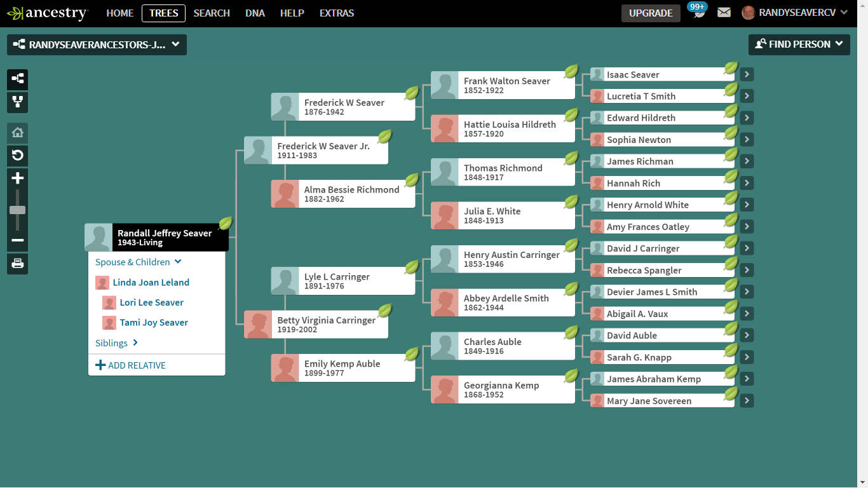Select the horizontal pedigree view icon

point(17,79)
